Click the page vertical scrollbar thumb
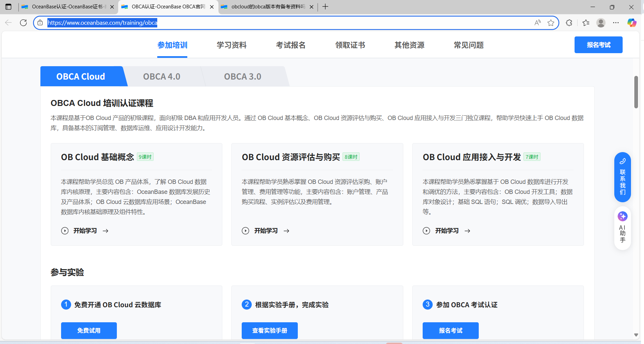644x344 pixels. click(636, 92)
